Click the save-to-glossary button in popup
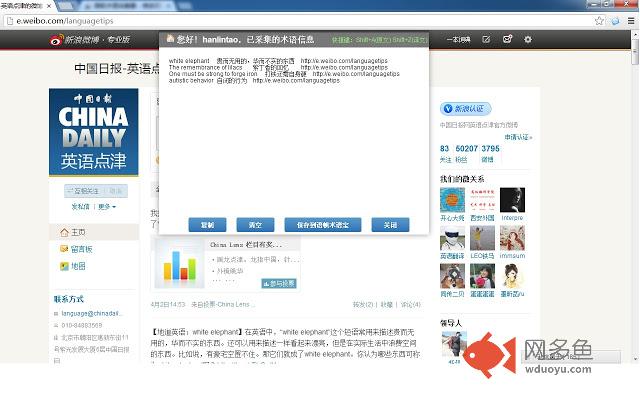640x400 pixels. pyautogui.click(x=316, y=225)
